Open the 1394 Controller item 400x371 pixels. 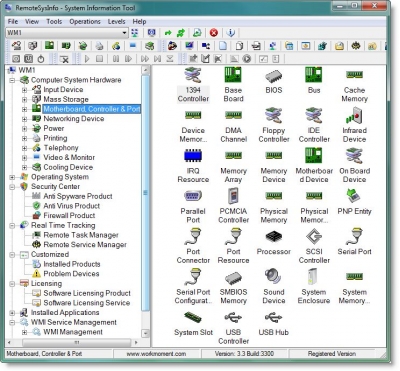tap(193, 85)
